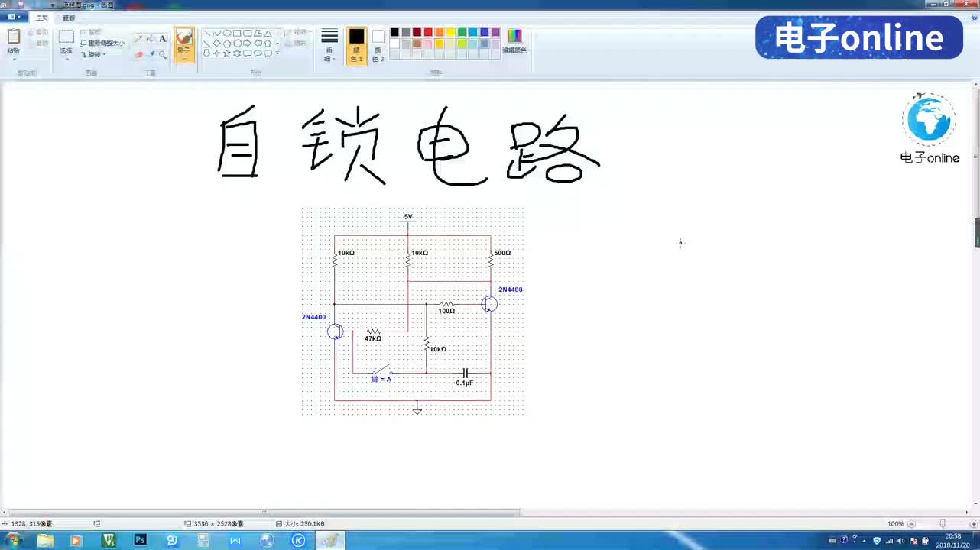Select the Eraser tool
The image size is (980, 550).
tap(138, 54)
